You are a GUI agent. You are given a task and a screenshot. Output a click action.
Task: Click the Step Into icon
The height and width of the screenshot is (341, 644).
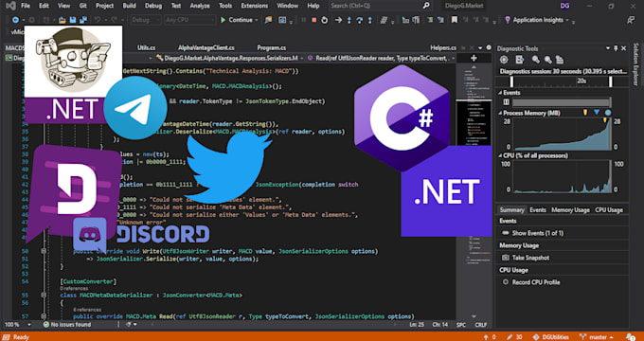349,20
